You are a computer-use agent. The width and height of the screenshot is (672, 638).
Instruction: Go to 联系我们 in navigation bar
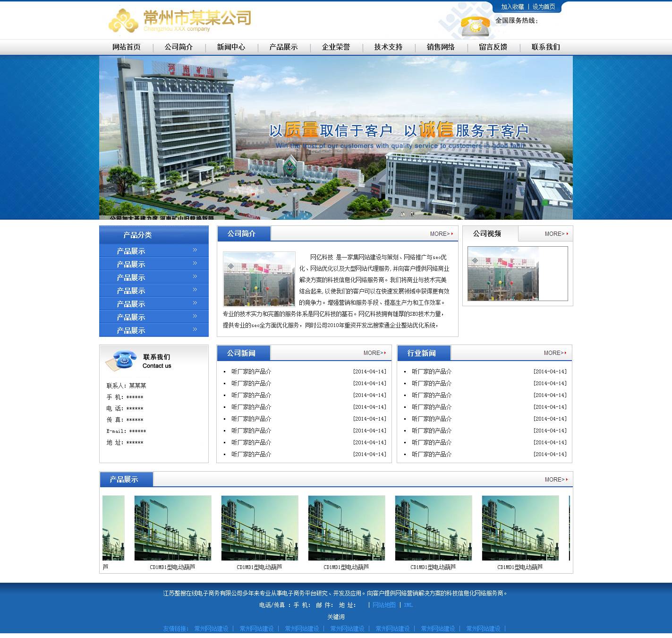545,47
